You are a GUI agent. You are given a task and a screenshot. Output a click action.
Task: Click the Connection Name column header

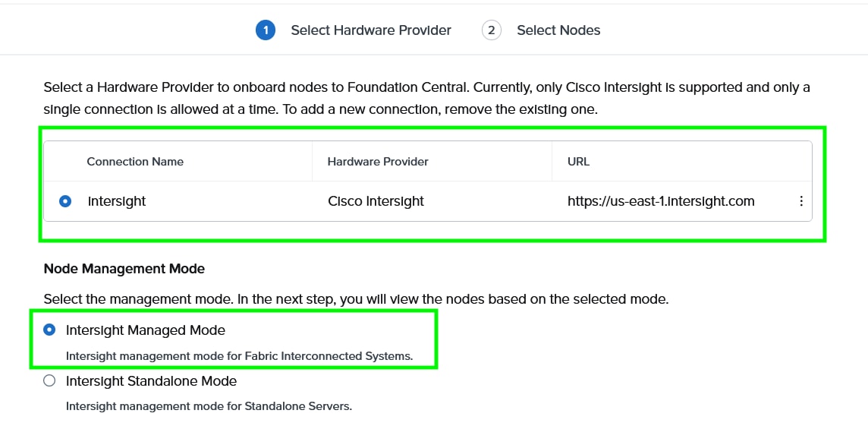tap(135, 162)
